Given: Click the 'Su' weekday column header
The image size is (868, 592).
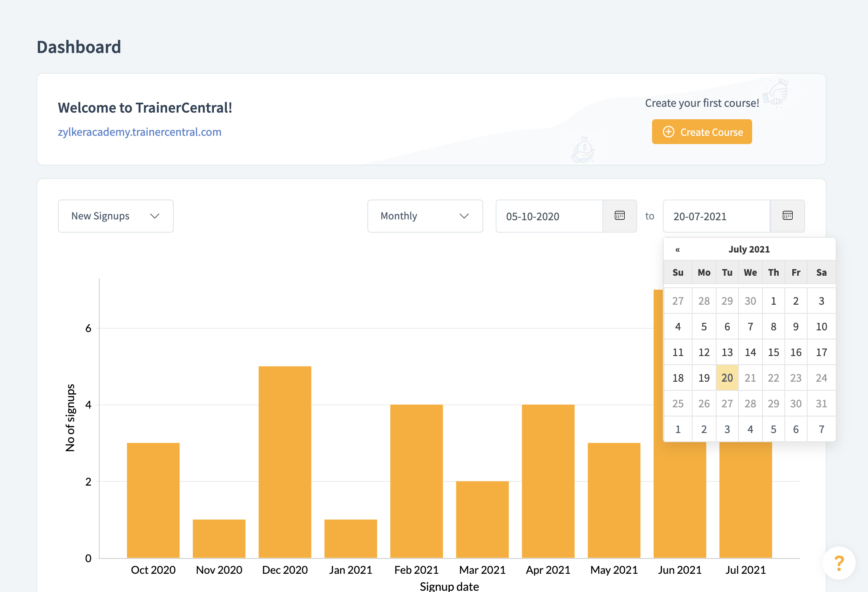Looking at the screenshot, I should click(678, 272).
